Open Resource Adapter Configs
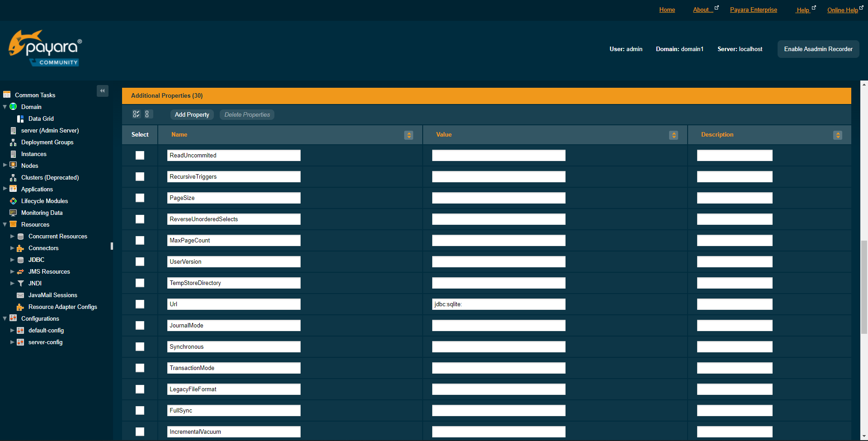Screen dimensions: 868x441 click(63, 307)
